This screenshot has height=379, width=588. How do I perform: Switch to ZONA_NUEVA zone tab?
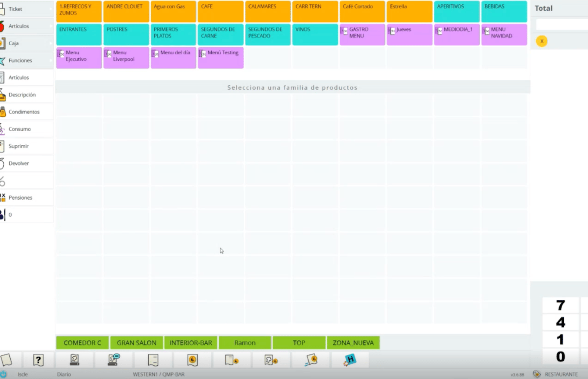point(353,343)
